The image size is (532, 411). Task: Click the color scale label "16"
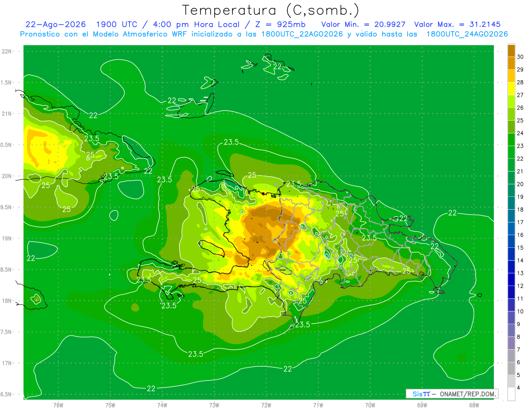click(x=520, y=235)
